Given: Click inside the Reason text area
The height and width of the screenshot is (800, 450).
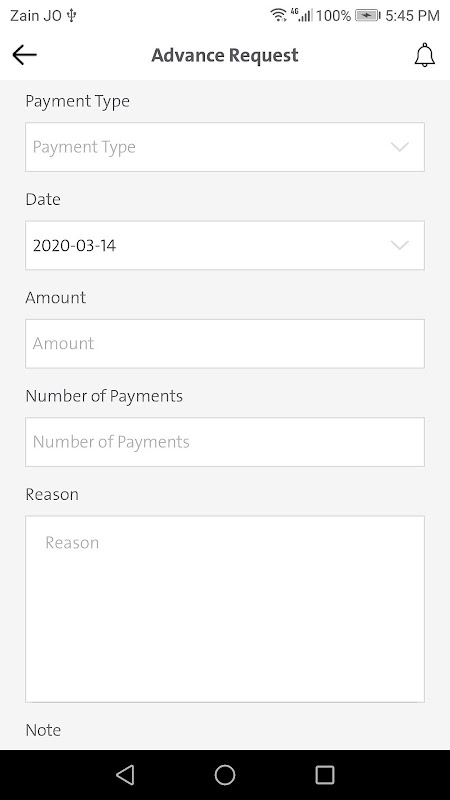Looking at the screenshot, I should [225, 609].
